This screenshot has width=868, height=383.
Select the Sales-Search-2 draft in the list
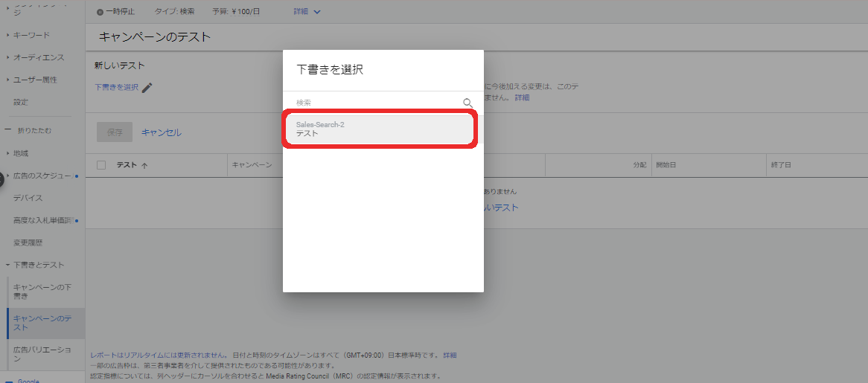pos(380,129)
